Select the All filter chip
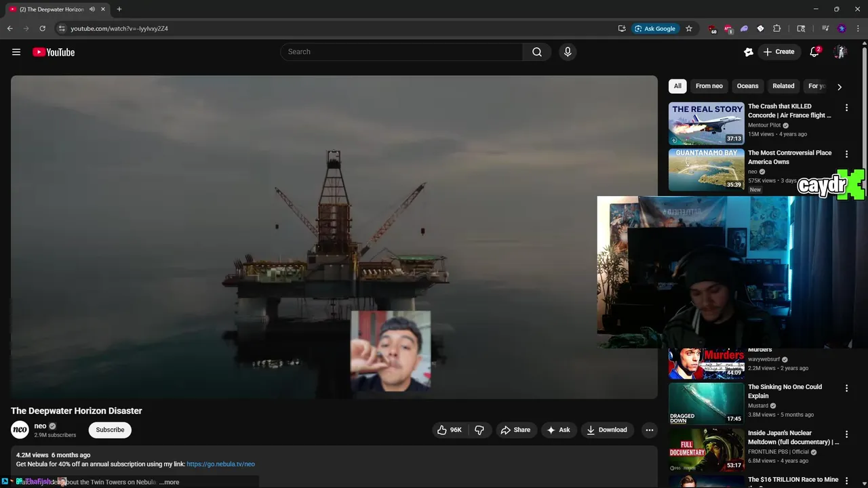 point(677,86)
